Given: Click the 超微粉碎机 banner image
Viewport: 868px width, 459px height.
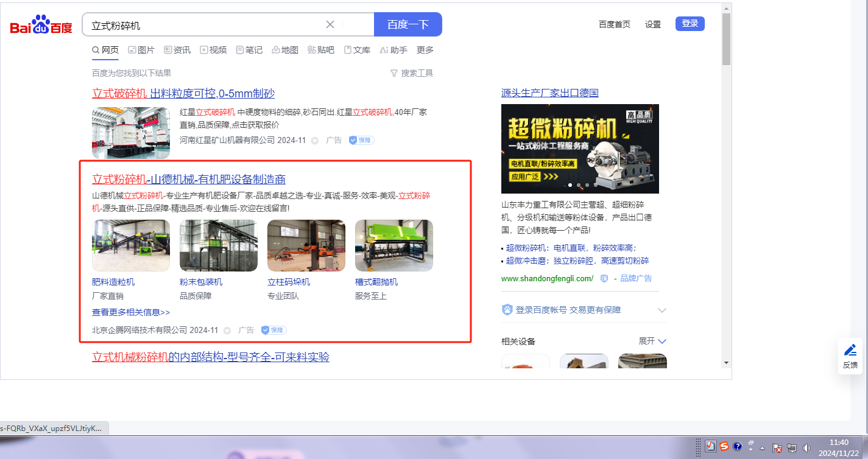Looking at the screenshot, I should click(580, 149).
